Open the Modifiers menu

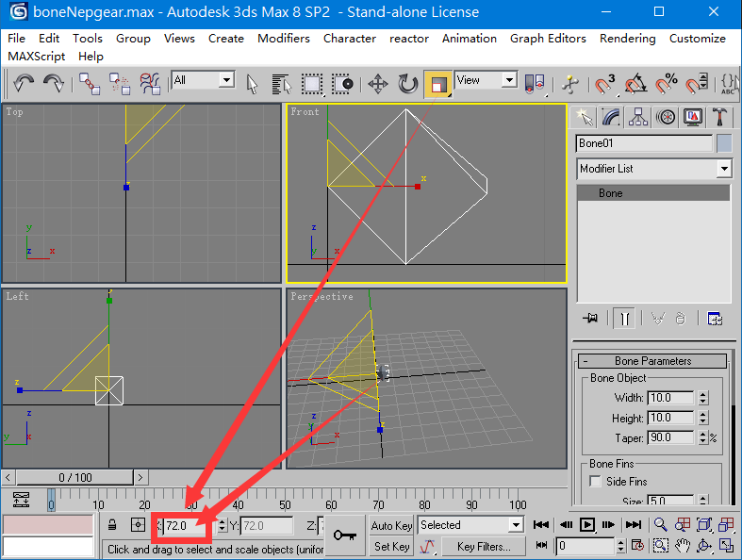coord(283,39)
